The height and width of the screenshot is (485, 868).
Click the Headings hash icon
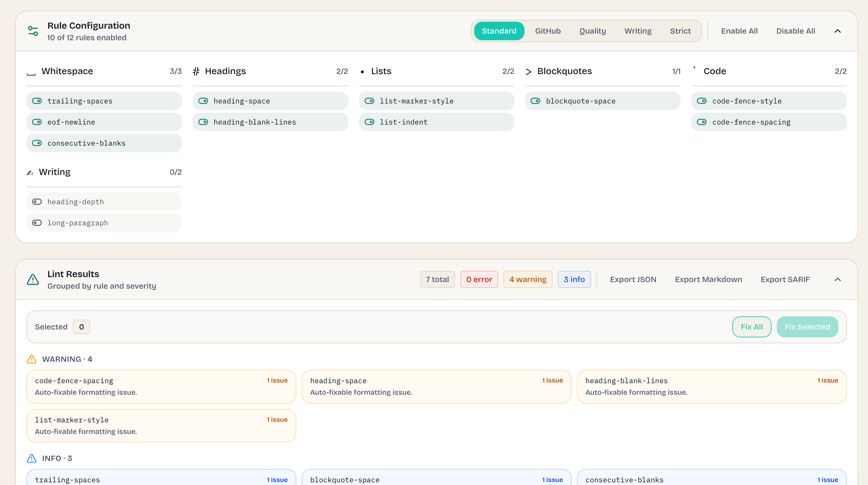coord(197,71)
